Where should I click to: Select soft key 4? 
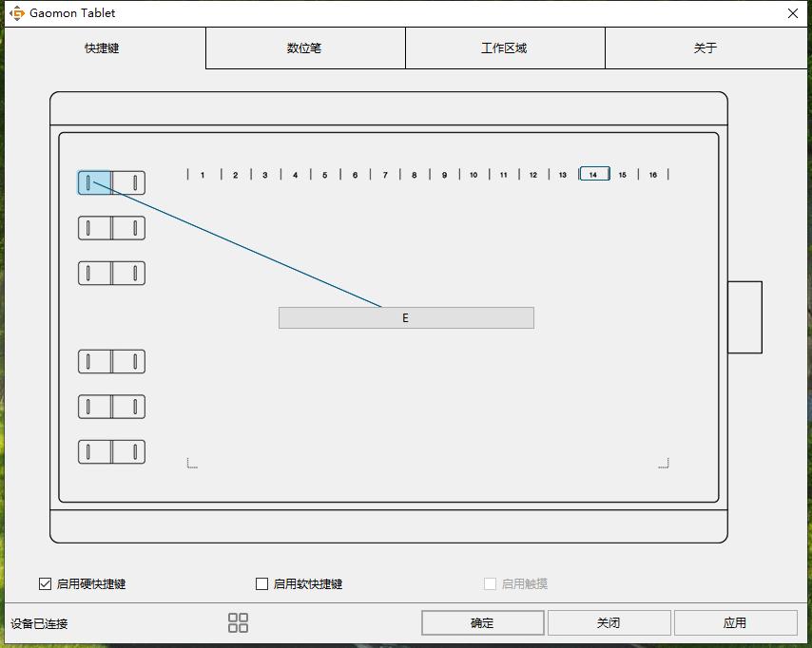(295, 175)
